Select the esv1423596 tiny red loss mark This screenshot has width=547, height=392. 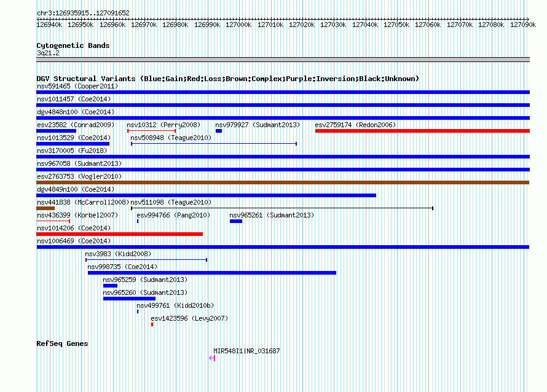click(152, 324)
